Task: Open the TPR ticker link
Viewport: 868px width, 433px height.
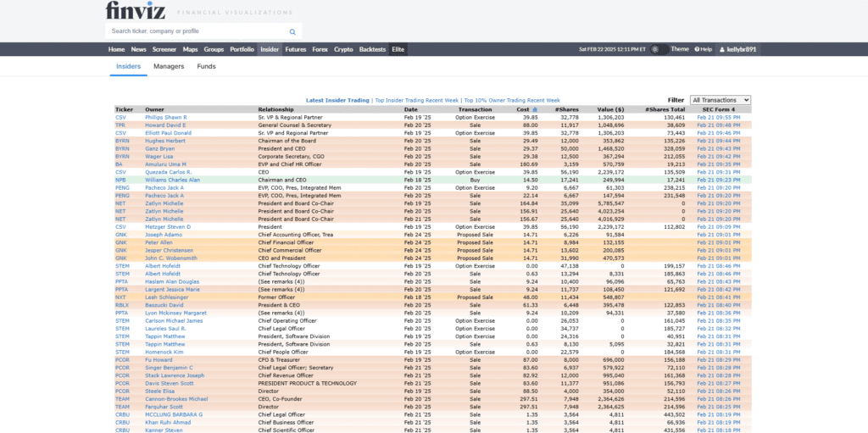Action: (x=120, y=125)
